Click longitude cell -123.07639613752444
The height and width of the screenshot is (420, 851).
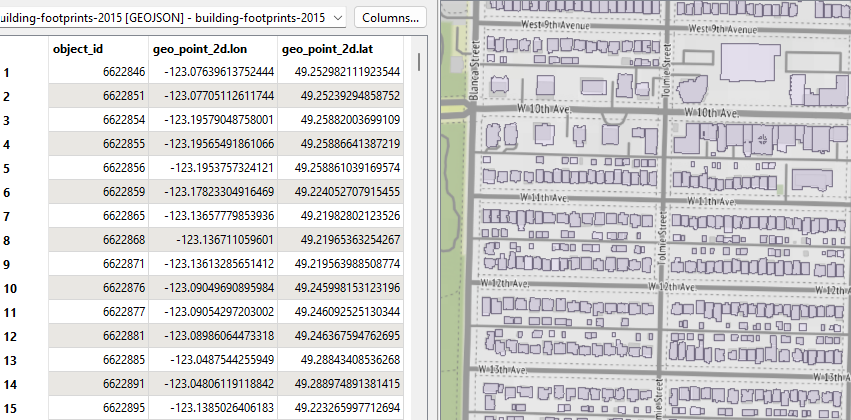tap(213, 72)
